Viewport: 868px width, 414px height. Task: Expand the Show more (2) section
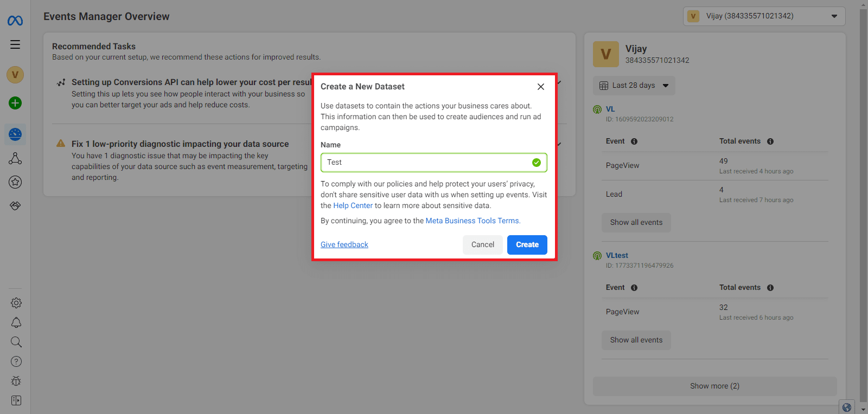click(x=714, y=386)
